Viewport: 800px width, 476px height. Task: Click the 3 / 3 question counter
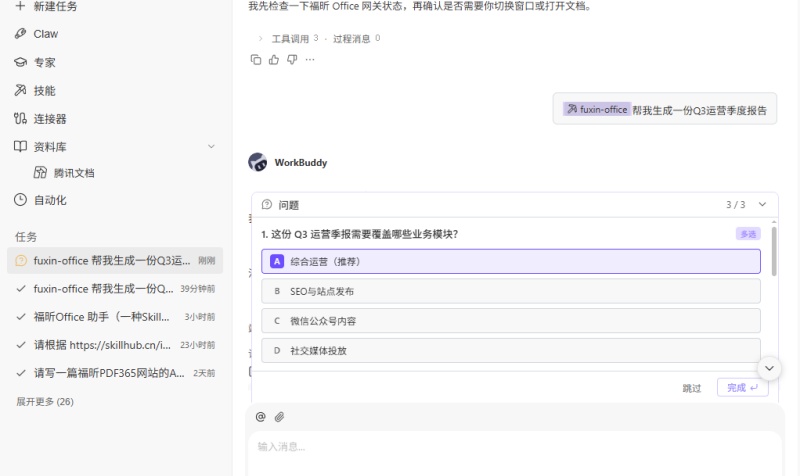pos(736,205)
